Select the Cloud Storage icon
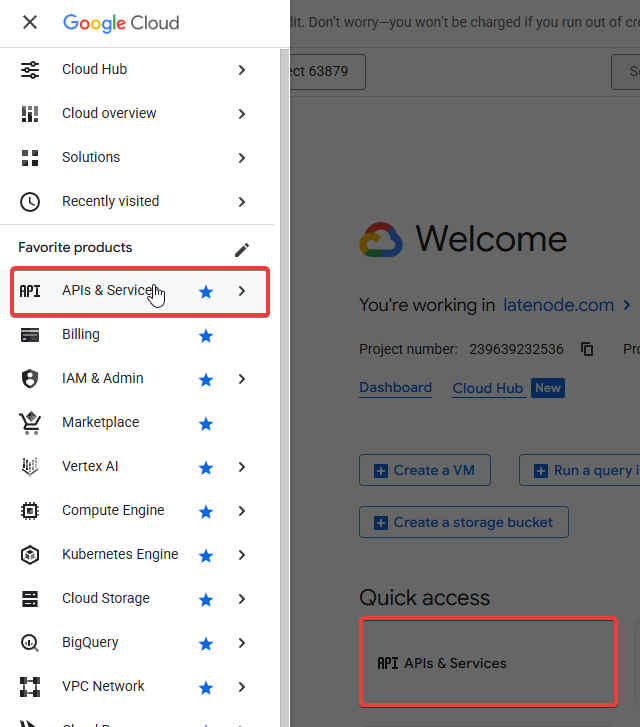 click(x=30, y=599)
